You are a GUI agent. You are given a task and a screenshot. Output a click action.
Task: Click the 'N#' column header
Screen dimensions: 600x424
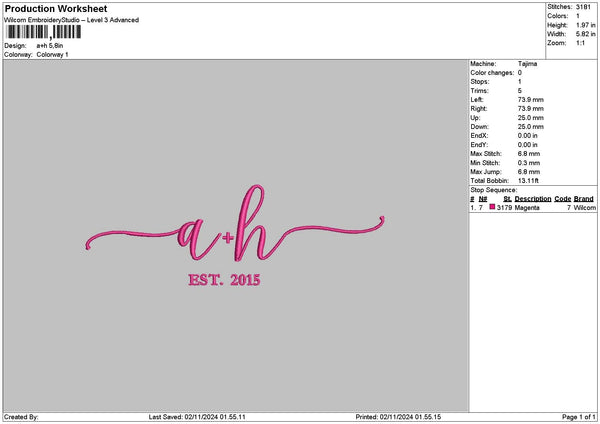pyautogui.click(x=483, y=199)
